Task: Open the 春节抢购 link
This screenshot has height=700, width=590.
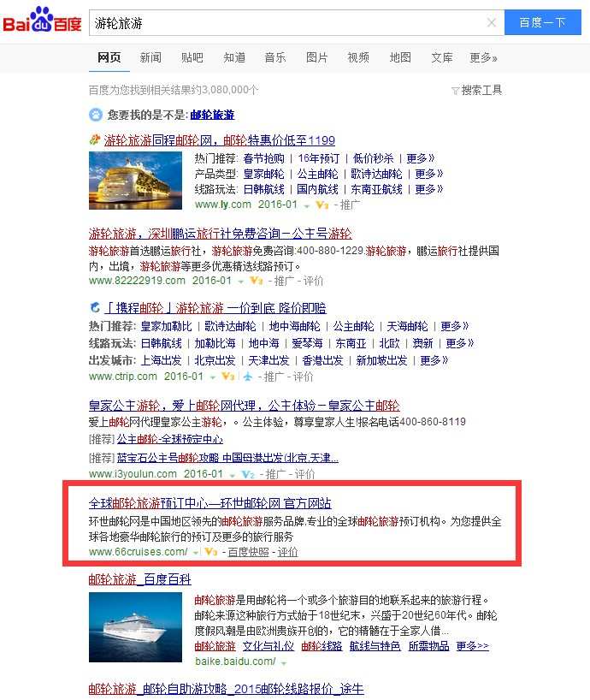Action: pyautogui.click(x=263, y=158)
